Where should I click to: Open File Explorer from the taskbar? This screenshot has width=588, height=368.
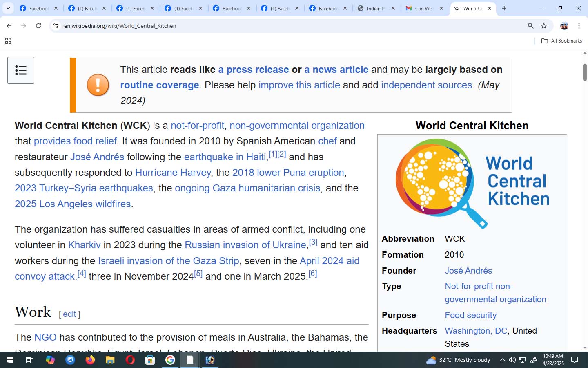(x=110, y=360)
